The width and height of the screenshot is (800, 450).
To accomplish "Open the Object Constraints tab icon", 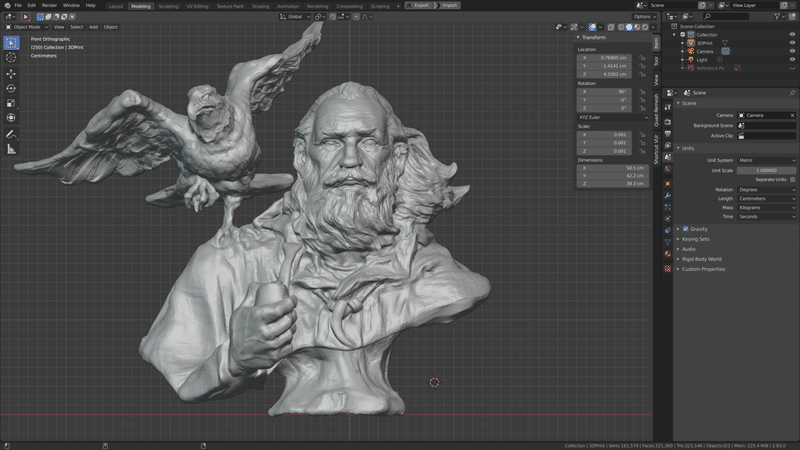I will click(668, 230).
